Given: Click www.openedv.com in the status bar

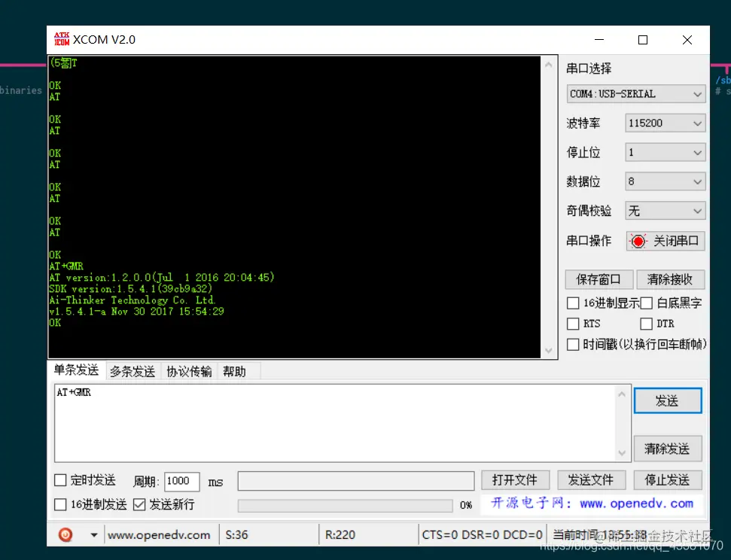Looking at the screenshot, I should tap(159, 535).
